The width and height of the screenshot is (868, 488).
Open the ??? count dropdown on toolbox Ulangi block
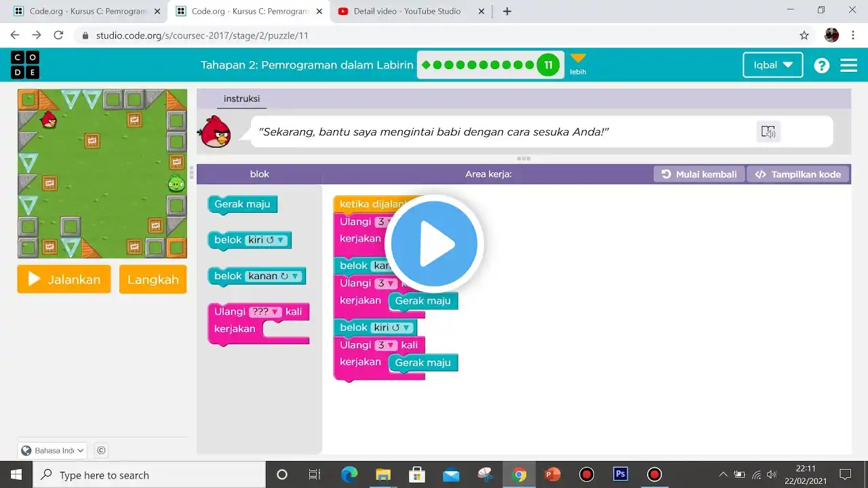pyautogui.click(x=265, y=312)
